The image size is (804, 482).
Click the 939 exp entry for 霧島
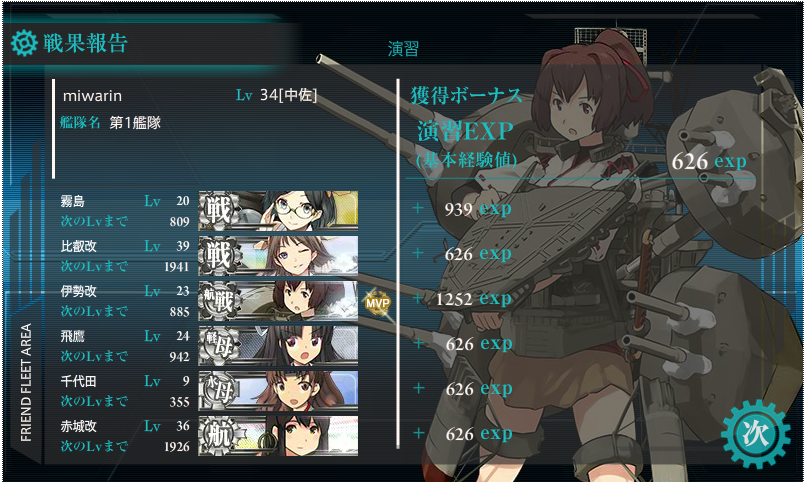point(478,209)
